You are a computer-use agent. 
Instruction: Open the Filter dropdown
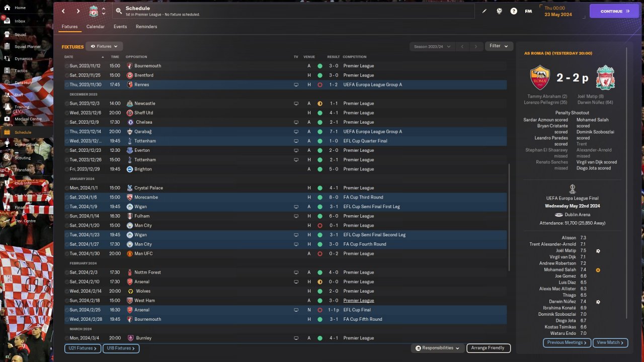tap(499, 46)
